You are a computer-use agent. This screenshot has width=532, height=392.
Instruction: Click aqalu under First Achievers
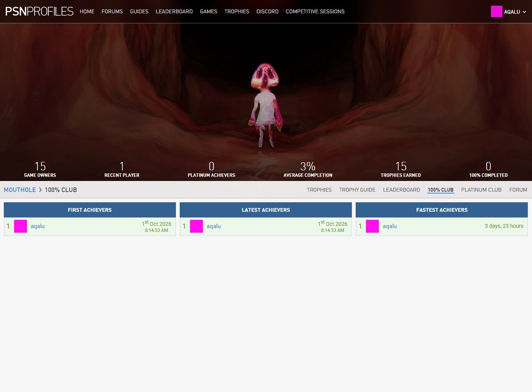38,226
